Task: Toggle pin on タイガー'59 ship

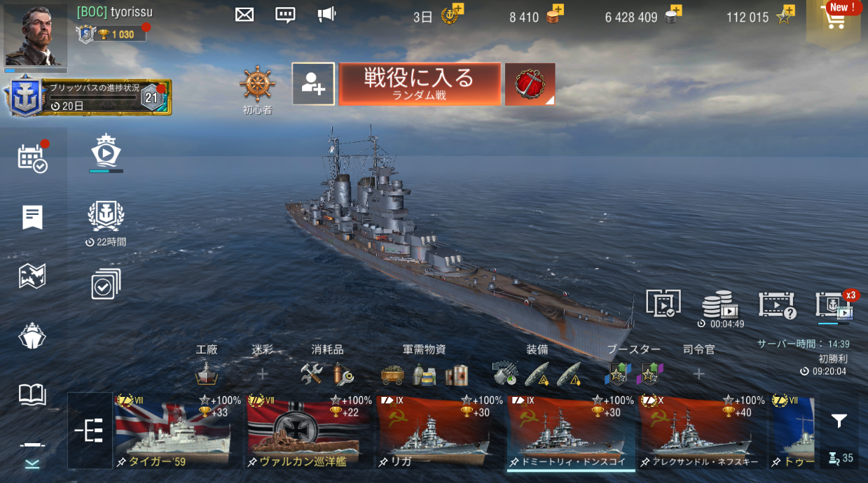Action: (121, 462)
